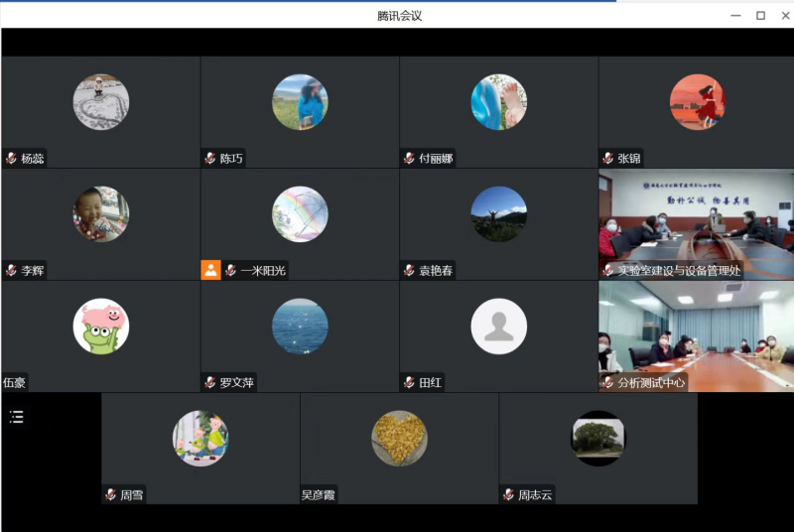Click muted microphone icon beside 周志云
Screen dimensions: 794x532
click(509, 495)
